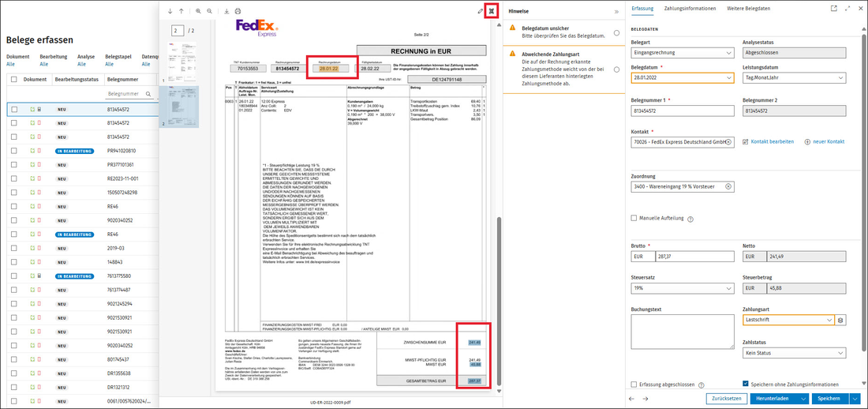Screen dimensions: 868x409
Task: Open help for Manuelle Aufteilung
Action: pos(690,219)
